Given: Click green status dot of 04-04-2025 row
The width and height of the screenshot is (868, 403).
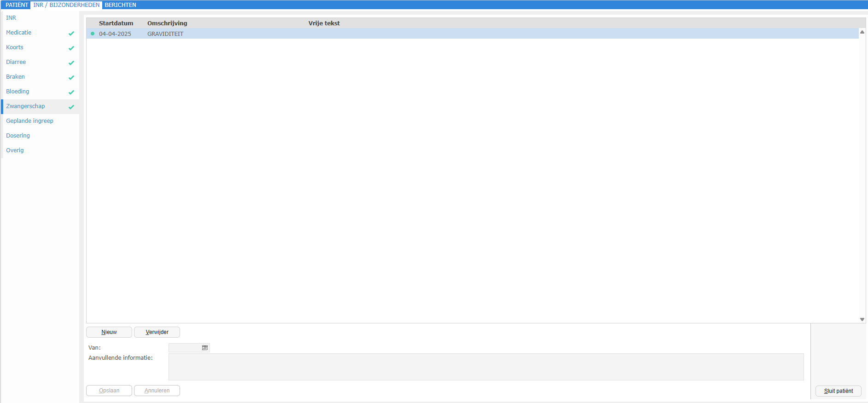Looking at the screenshot, I should (93, 34).
